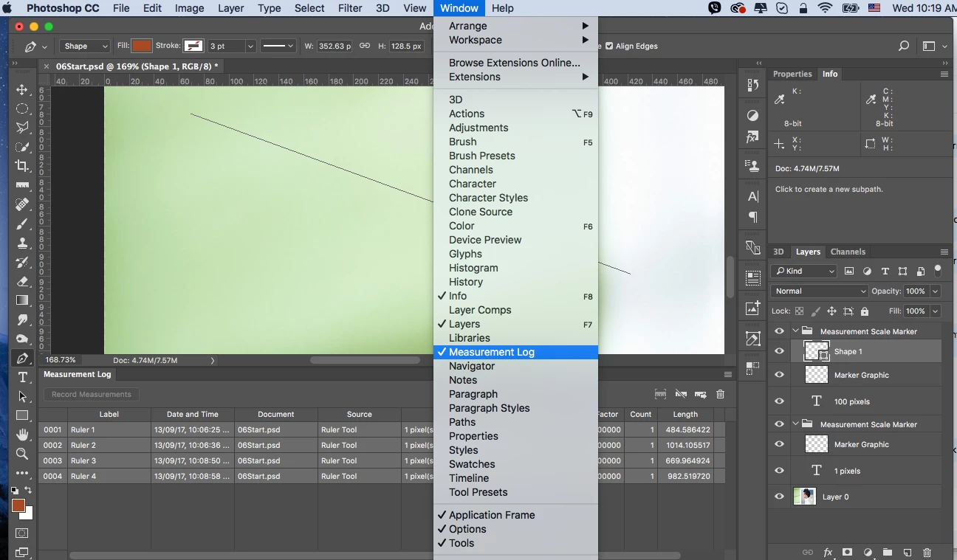Create a new layer icon
The image size is (957, 560).
click(908, 553)
